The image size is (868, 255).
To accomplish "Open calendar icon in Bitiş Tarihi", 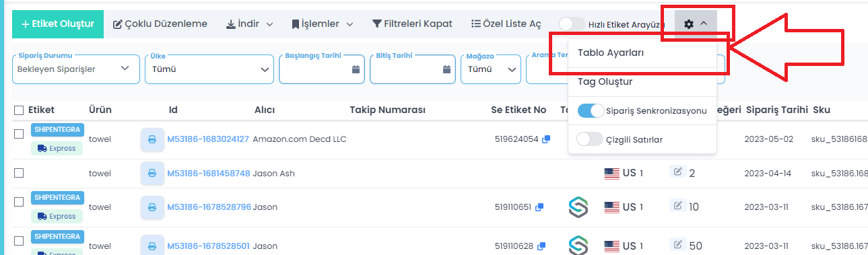I will coord(446,69).
